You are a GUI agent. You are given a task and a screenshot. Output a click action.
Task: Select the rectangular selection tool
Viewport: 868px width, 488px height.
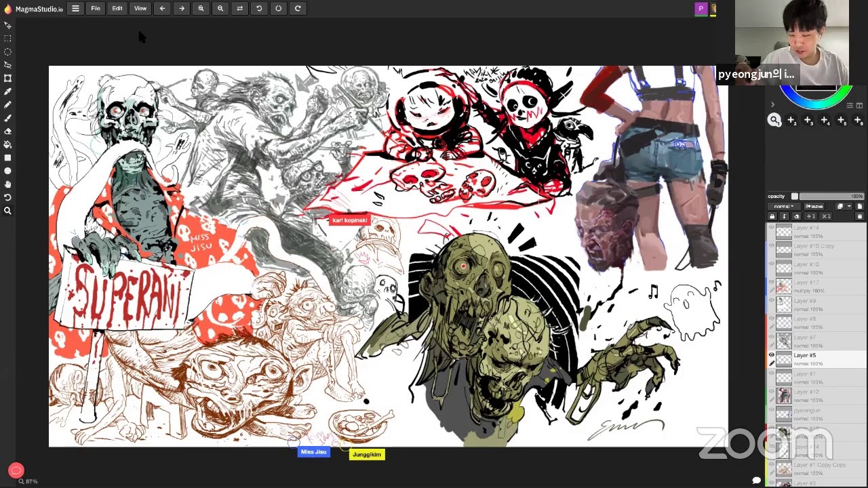tap(7, 39)
